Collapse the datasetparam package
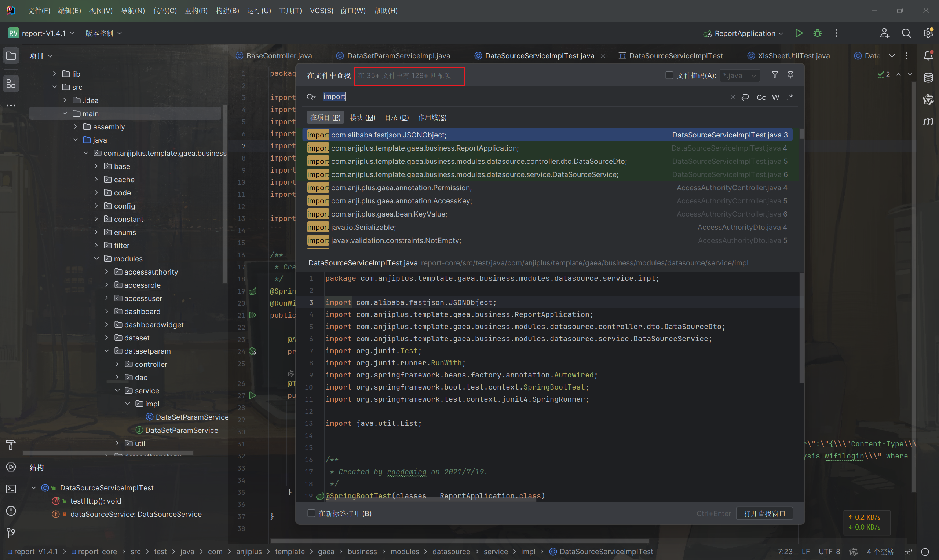This screenshot has height=560, width=939. click(x=106, y=351)
